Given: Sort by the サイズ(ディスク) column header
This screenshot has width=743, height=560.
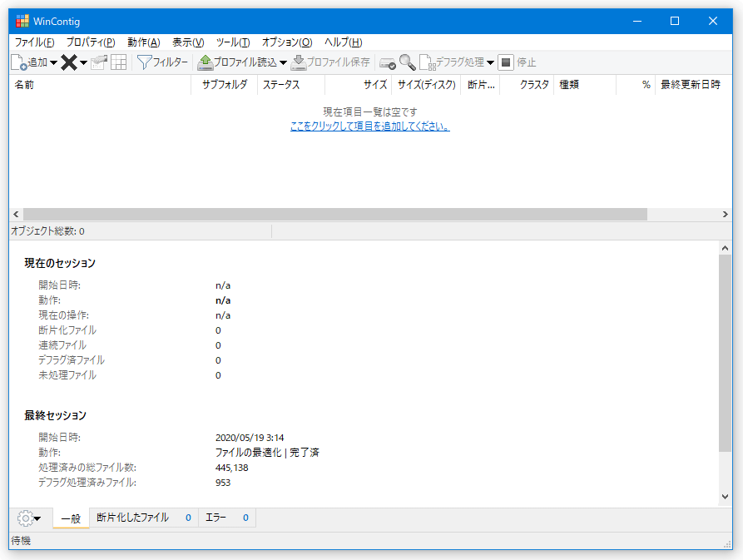Looking at the screenshot, I should (426, 85).
